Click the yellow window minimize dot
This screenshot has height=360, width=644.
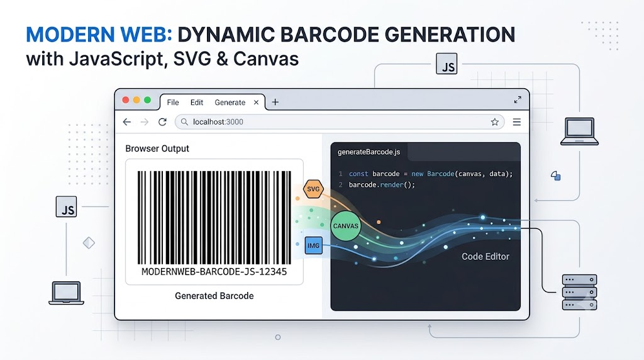(x=136, y=100)
